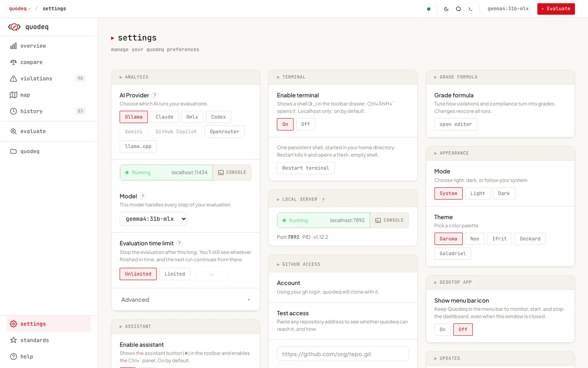The width and height of the screenshot is (588, 368).
Task: Select Dark appearance mode
Action: [x=504, y=193]
